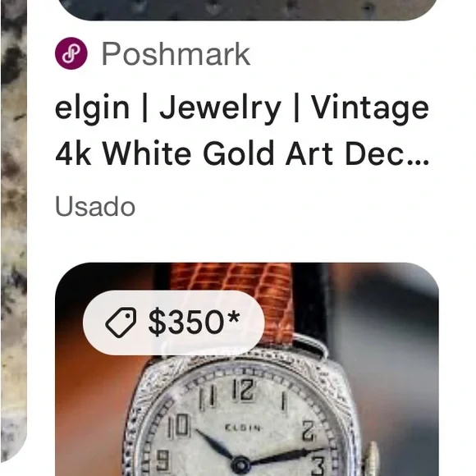This screenshot has height=476, width=476.
Task: Open the partially visible dark image above Poshmark
Action: point(247,10)
